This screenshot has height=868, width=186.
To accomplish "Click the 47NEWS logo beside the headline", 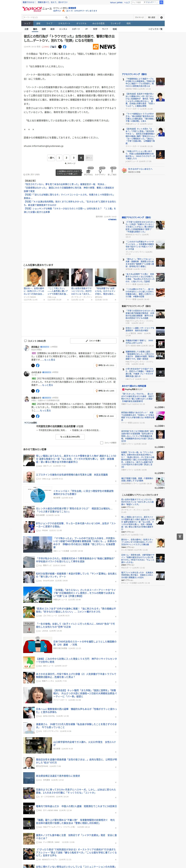I will click(x=104, y=47).
